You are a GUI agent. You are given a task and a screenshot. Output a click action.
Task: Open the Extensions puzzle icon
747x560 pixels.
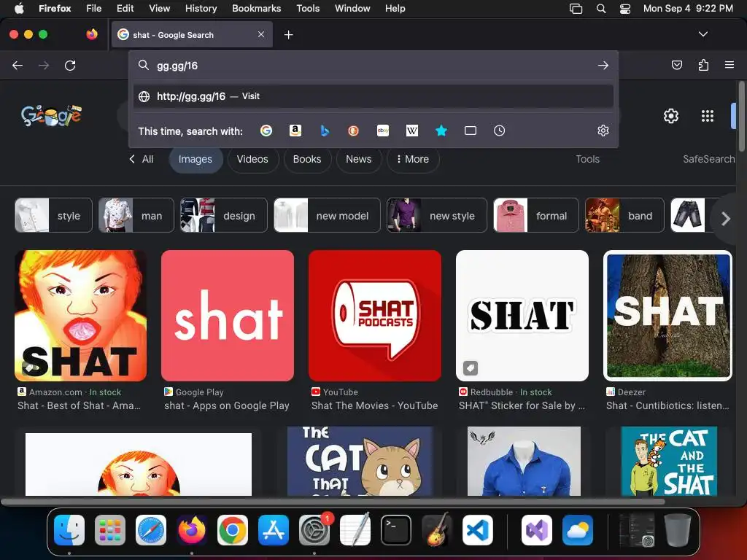tap(703, 65)
